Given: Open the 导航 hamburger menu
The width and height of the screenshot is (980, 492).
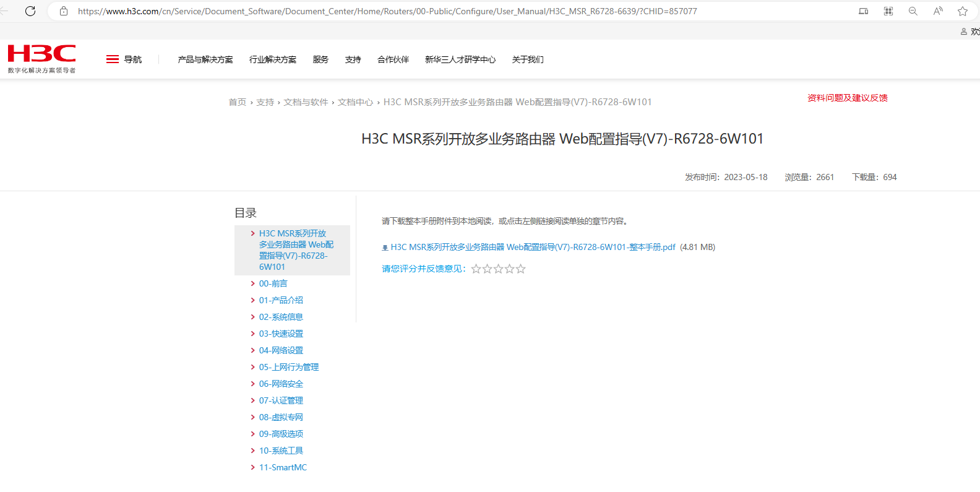Looking at the screenshot, I should [x=124, y=59].
